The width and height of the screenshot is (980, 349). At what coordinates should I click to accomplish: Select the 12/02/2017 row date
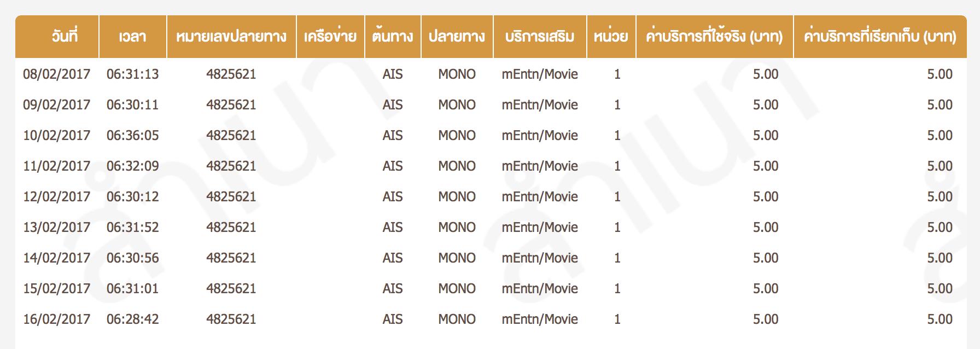click(x=57, y=197)
